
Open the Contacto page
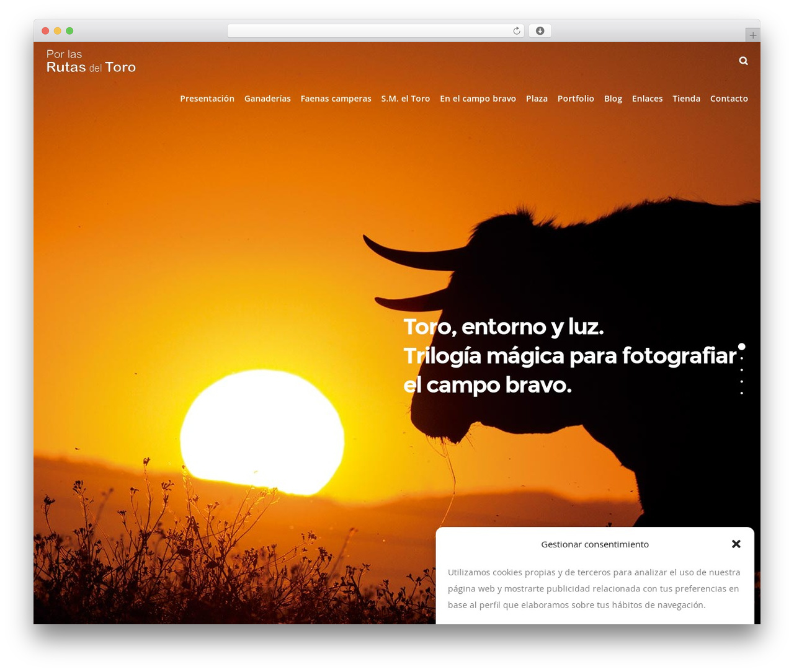pyautogui.click(x=729, y=99)
